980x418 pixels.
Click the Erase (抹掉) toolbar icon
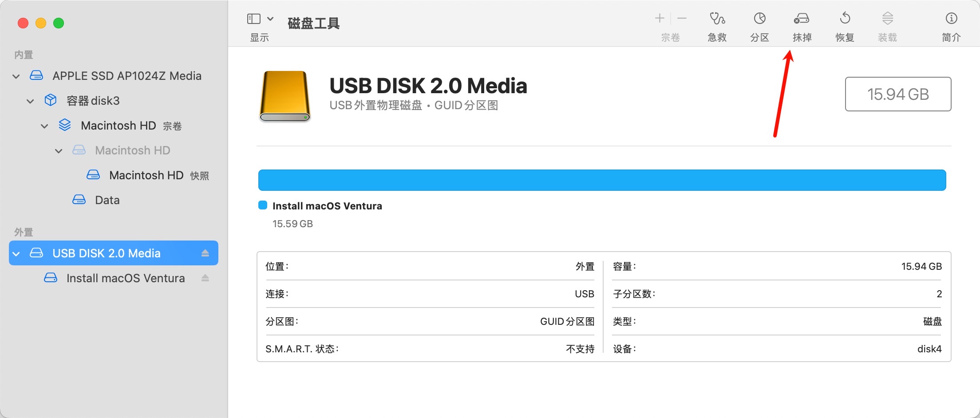point(802,19)
